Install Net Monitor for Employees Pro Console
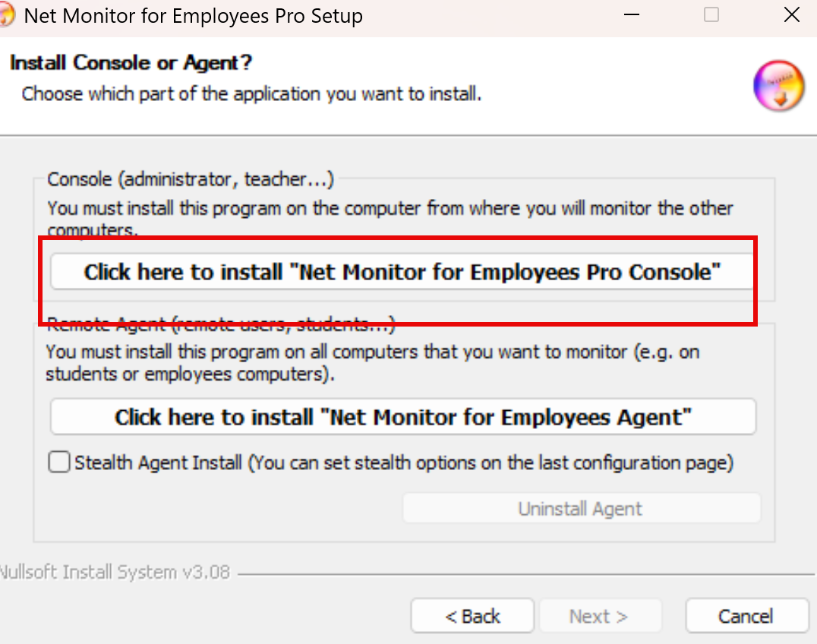 pyautogui.click(x=402, y=272)
